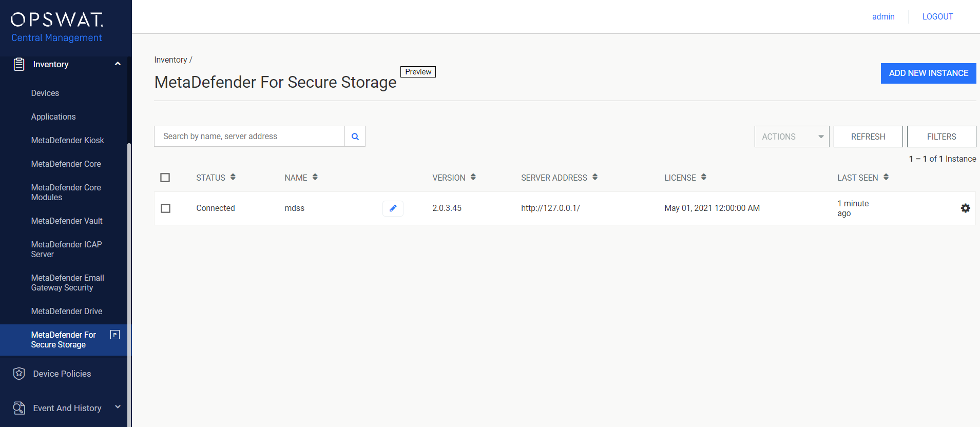Click the pencil edit icon for mdss
The width and height of the screenshot is (980, 427).
point(393,208)
